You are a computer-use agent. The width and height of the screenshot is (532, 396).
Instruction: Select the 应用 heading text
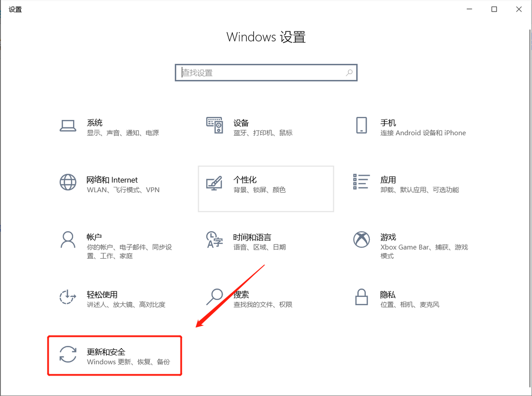point(388,180)
